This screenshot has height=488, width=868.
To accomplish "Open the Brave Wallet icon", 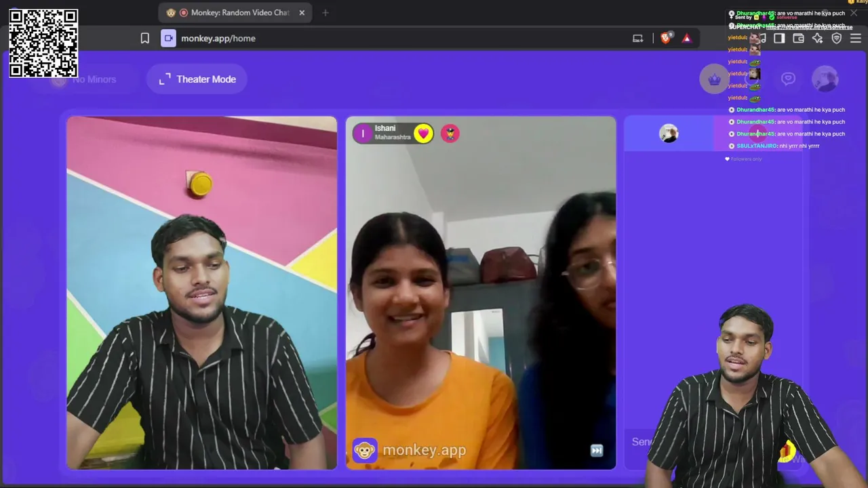I will click(x=798, y=39).
